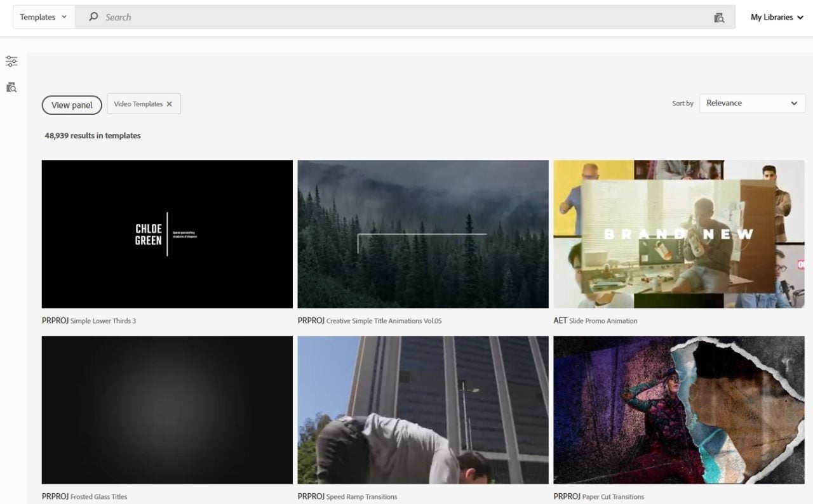The height and width of the screenshot is (504, 813).
Task: Open the Templates category dropdown
Action: pyautogui.click(x=43, y=17)
